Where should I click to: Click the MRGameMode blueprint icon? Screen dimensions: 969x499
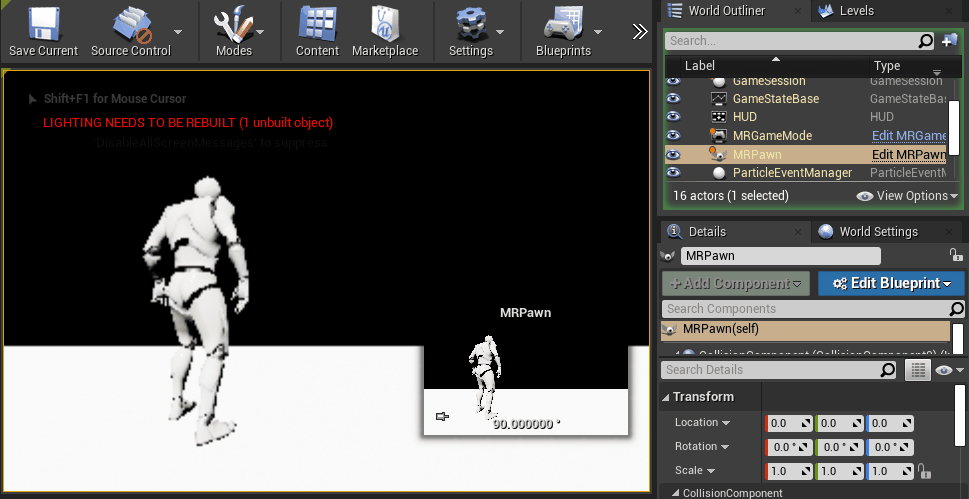(x=718, y=135)
